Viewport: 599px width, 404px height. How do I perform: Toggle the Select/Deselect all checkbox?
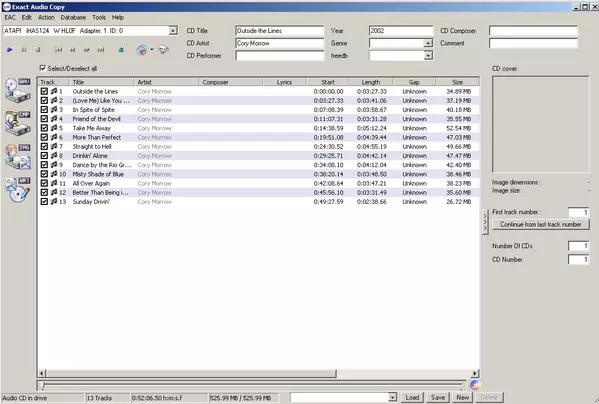pos(43,68)
